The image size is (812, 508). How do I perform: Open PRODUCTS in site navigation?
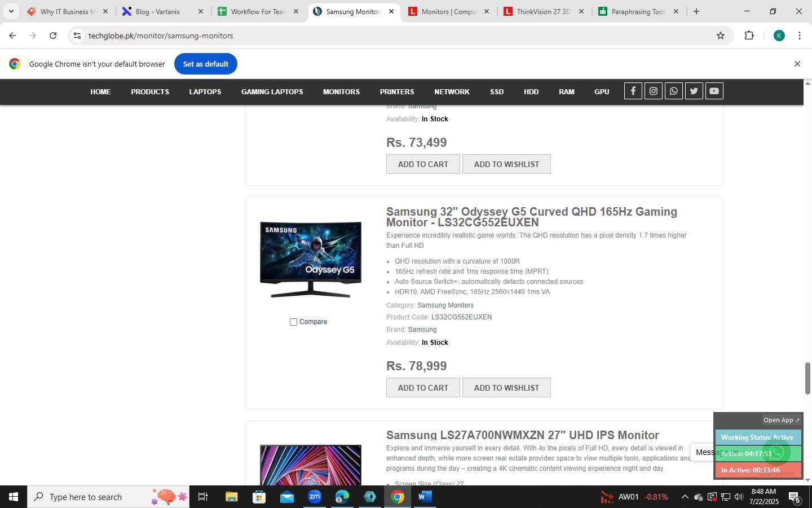(x=150, y=91)
